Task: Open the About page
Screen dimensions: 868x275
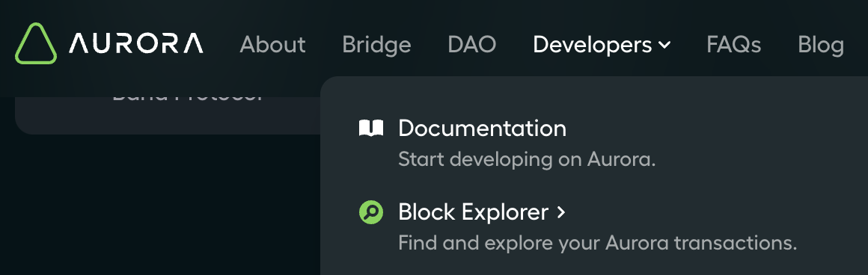Action: tap(272, 44)
